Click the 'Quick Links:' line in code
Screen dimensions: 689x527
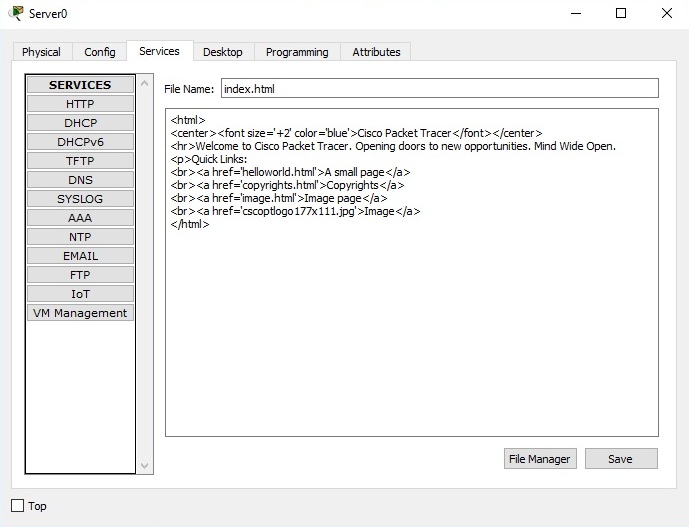coord(209,159)
